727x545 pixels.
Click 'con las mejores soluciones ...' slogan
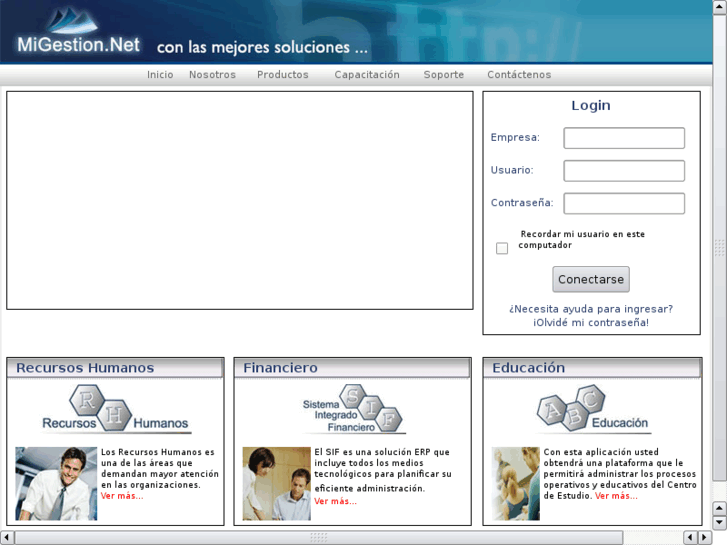pyautogui.click(x=262, y=47)
